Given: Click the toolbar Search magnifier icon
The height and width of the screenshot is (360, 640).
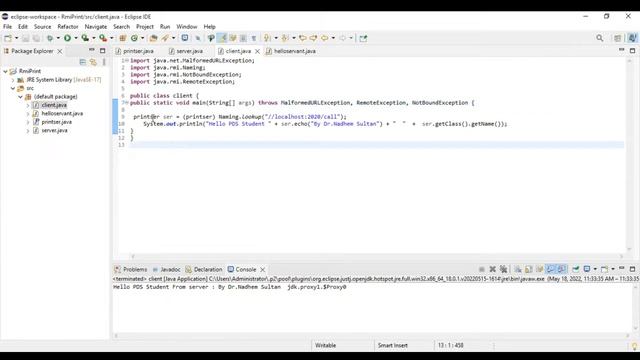Looking at the screenshot, I should (x=600, y=38).
